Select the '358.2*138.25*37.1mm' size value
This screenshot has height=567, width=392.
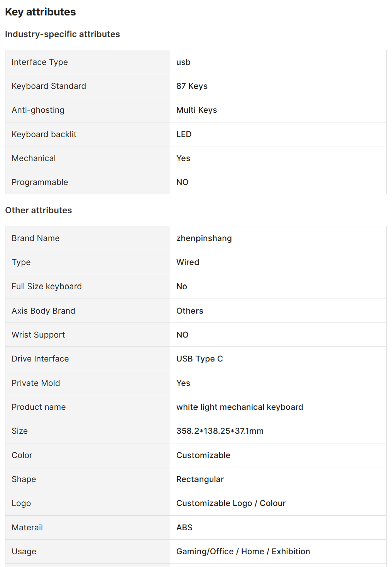[x=220, y=431]
